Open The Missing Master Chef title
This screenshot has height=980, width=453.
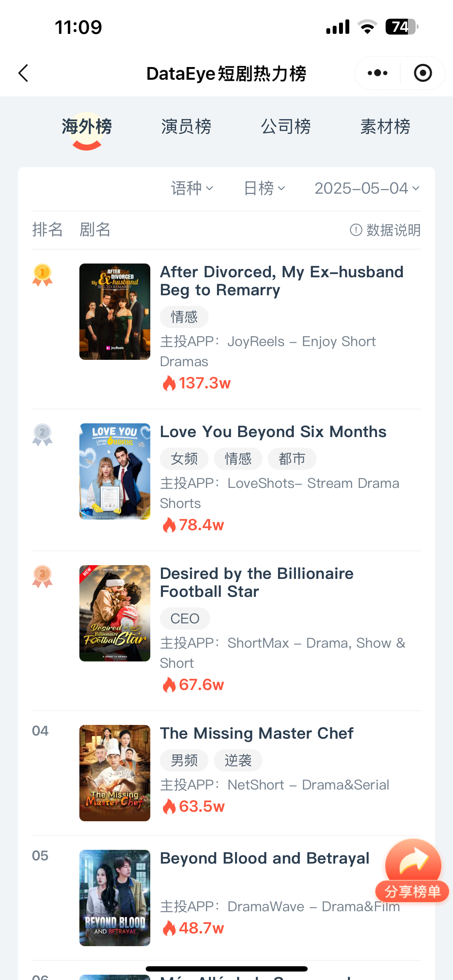pyautogui.click(x=256, y=733)
